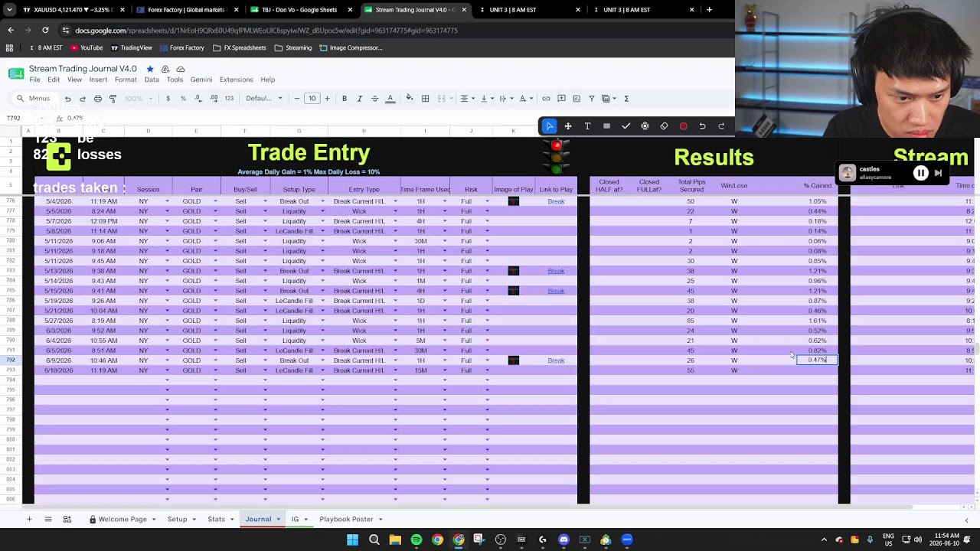Open the functions sigma menu
Screen dimensions: 980x551
point(626,99)
